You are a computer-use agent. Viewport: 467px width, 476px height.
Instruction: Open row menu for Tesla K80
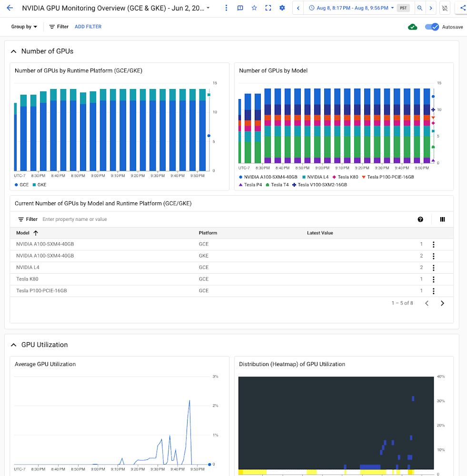(x=433, y=279)
